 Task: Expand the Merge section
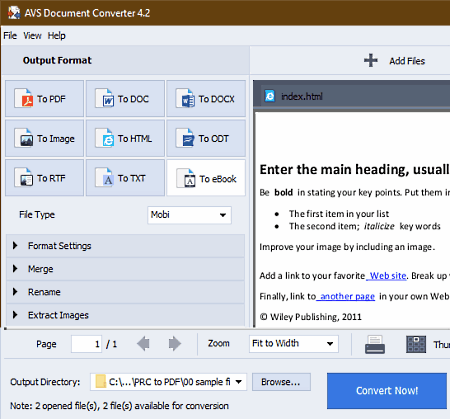pos(125,269)
